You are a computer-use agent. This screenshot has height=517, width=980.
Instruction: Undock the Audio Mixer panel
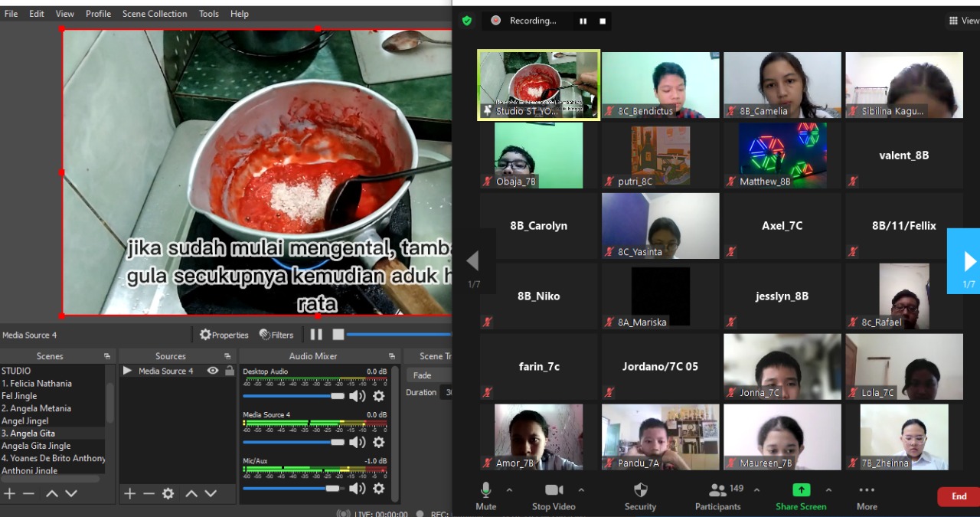coord(391,356)
